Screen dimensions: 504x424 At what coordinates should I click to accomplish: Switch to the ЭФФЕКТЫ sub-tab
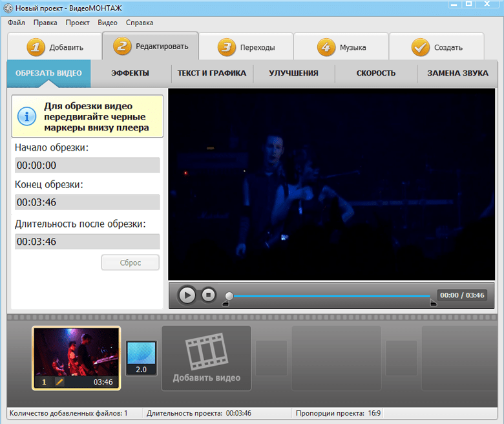click(x=130, y=73)
